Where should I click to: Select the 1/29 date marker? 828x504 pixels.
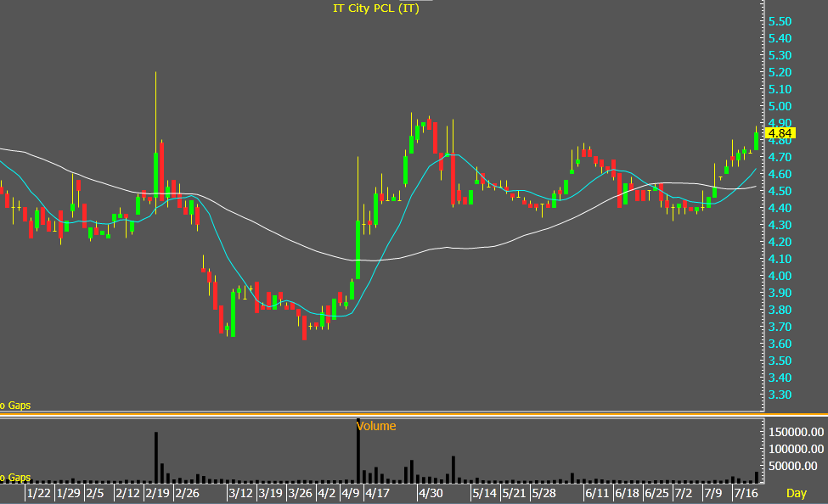[69, 494]
